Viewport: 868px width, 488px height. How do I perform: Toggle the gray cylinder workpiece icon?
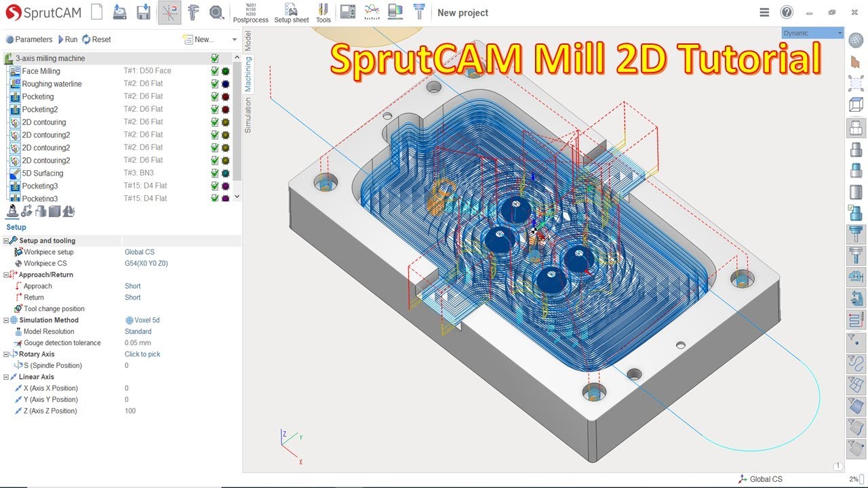(856, 192)
